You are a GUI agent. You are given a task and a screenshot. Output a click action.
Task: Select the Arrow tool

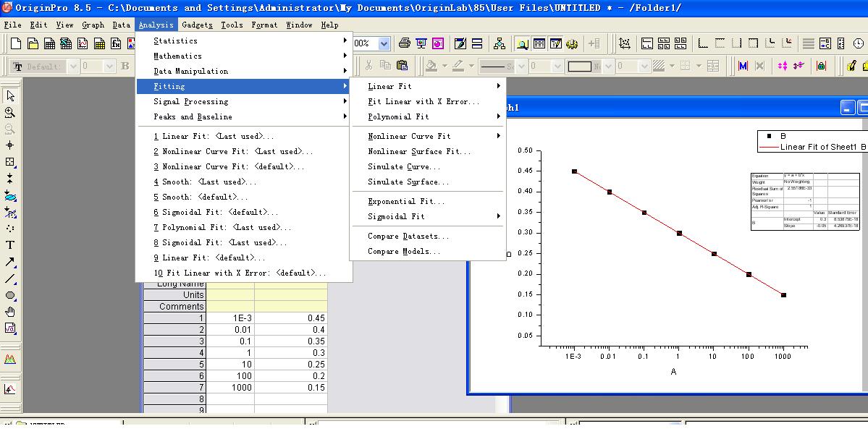coord(10,262)
